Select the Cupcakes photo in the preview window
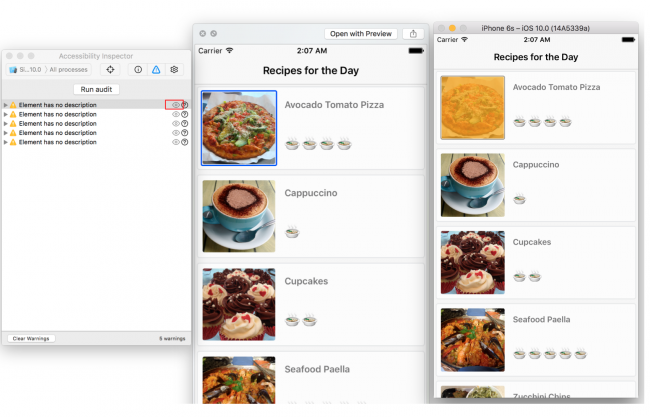The image size is (650, 417). 239,304
